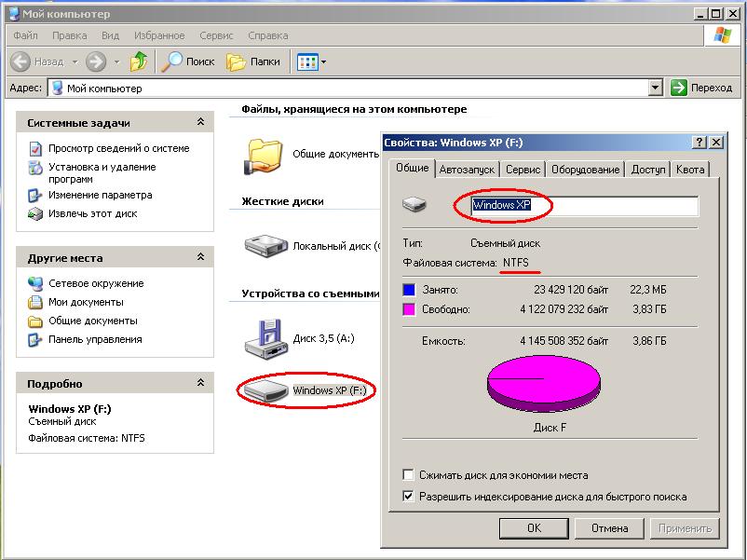Click the Извлечь этот диск link

tap(93, 214)
